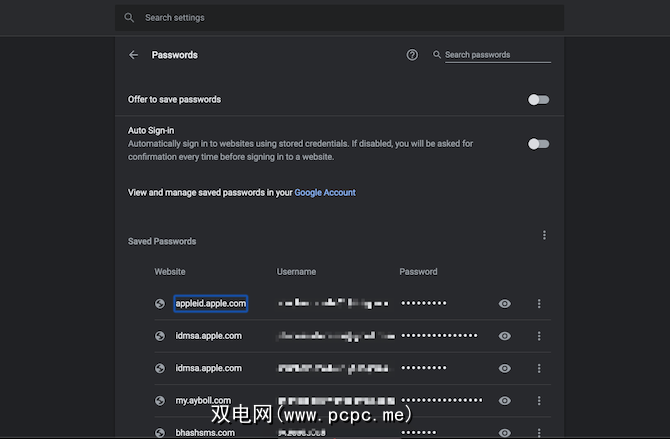Open more actions for my.ayboll.com row
The height and width of the screenshot is (439, 670).
(539, 400)
